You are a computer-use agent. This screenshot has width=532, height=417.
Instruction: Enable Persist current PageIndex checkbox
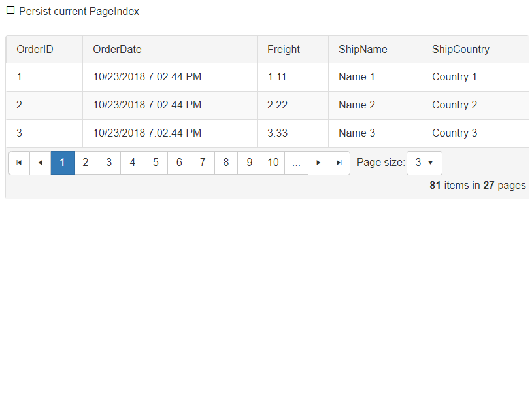point(10,10)
